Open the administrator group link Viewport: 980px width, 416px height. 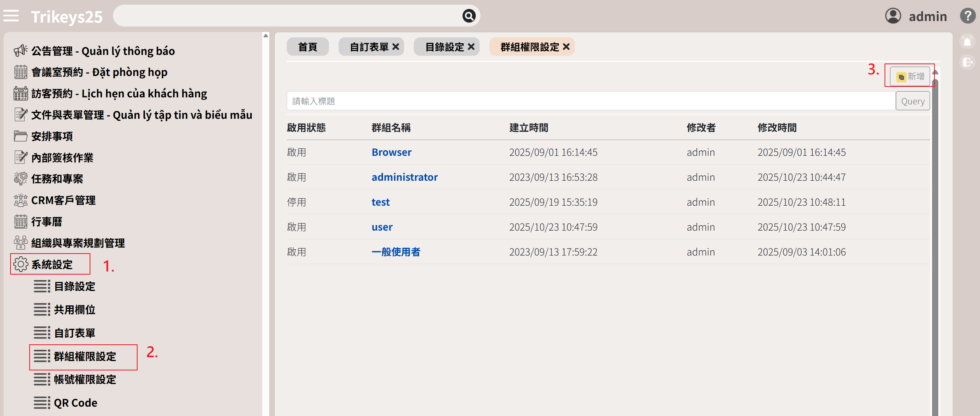(x=404, y=177)
